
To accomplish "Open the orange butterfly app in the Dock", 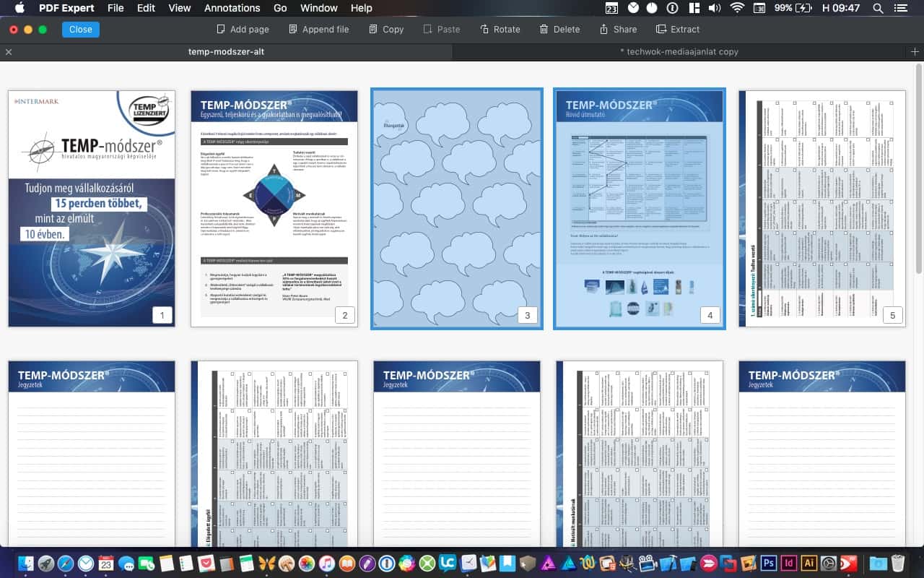I will click(x=267, y=563).
